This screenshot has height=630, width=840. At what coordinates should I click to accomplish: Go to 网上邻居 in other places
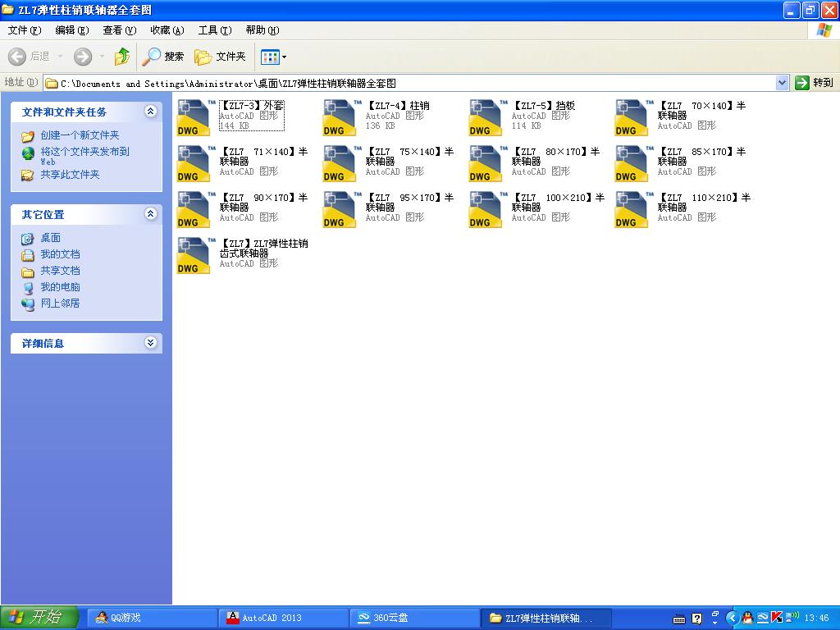(60, 304)
